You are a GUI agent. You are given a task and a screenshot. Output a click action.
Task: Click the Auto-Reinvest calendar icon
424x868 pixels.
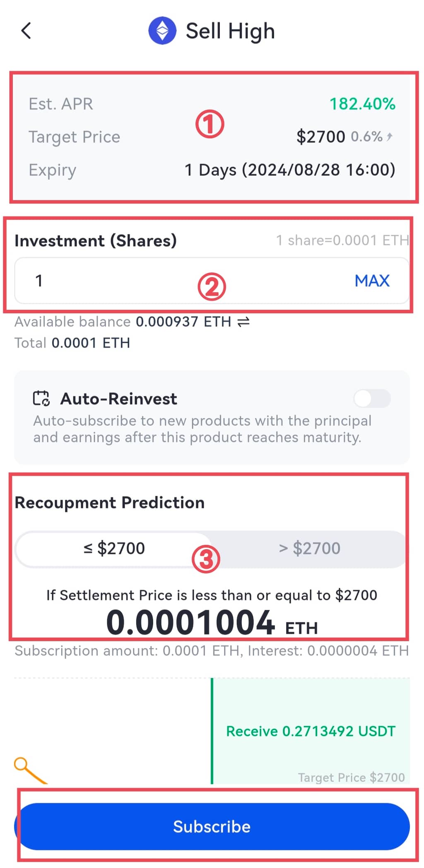pos(41,398)
